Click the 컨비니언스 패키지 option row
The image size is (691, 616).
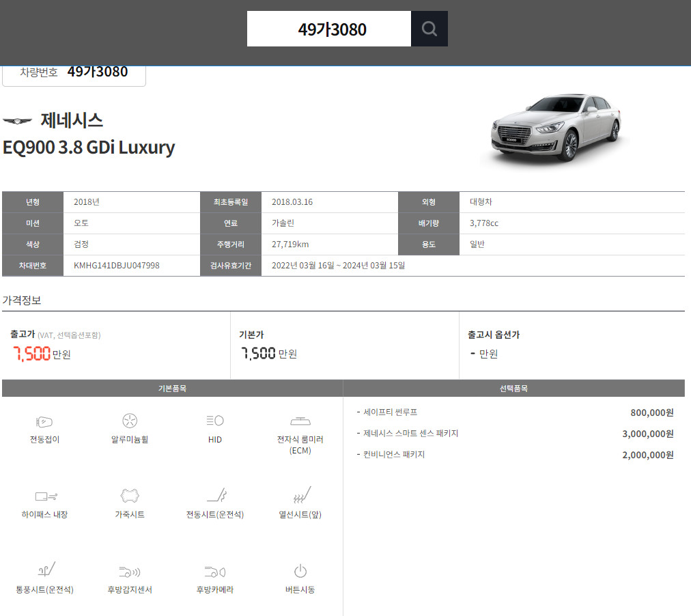[x=515, y=455]
